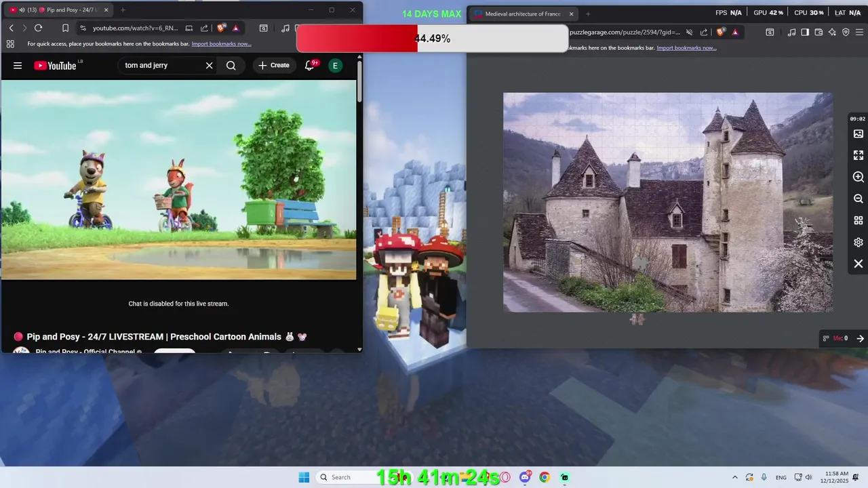Switch to Medieval architecture of France tab
Viewport: 868px width, 488px height.
[522, 14]
